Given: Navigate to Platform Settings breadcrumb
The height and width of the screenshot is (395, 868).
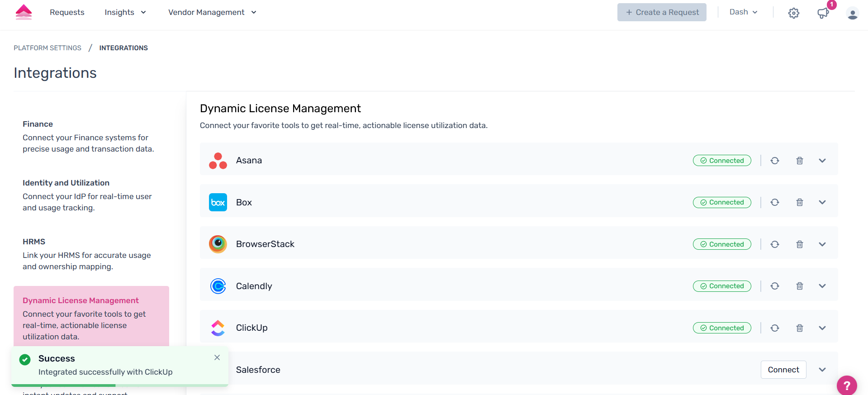Looking at the screenshot, I should click(47, 48).
